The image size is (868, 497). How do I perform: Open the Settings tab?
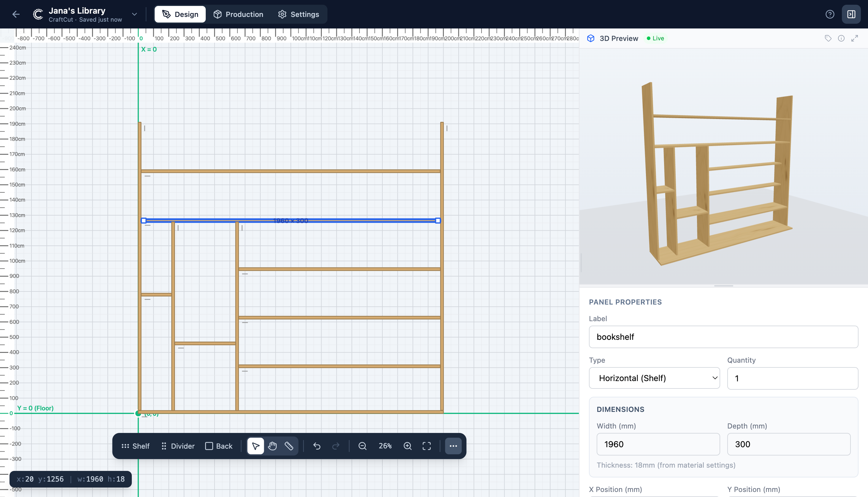298,14
